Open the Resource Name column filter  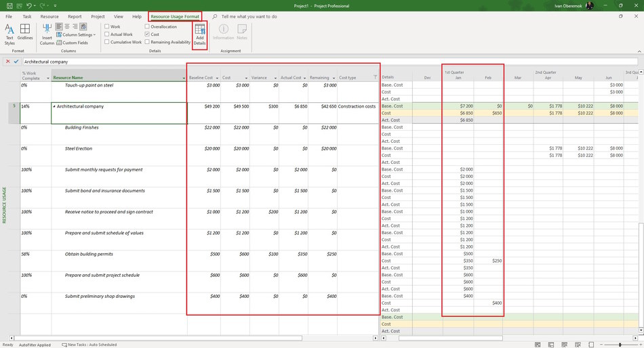tap(184, 78)
